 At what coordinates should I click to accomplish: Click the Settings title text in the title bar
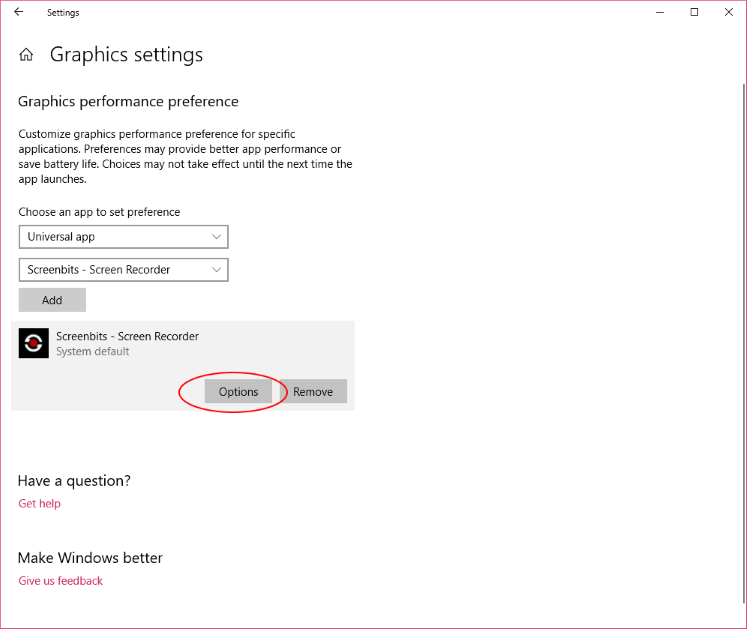63,13
